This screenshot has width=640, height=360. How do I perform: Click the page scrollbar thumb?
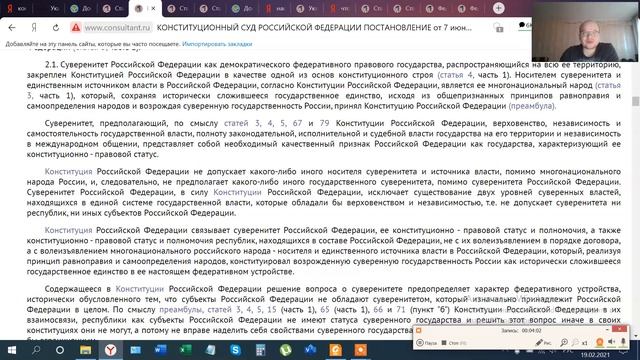636,101
